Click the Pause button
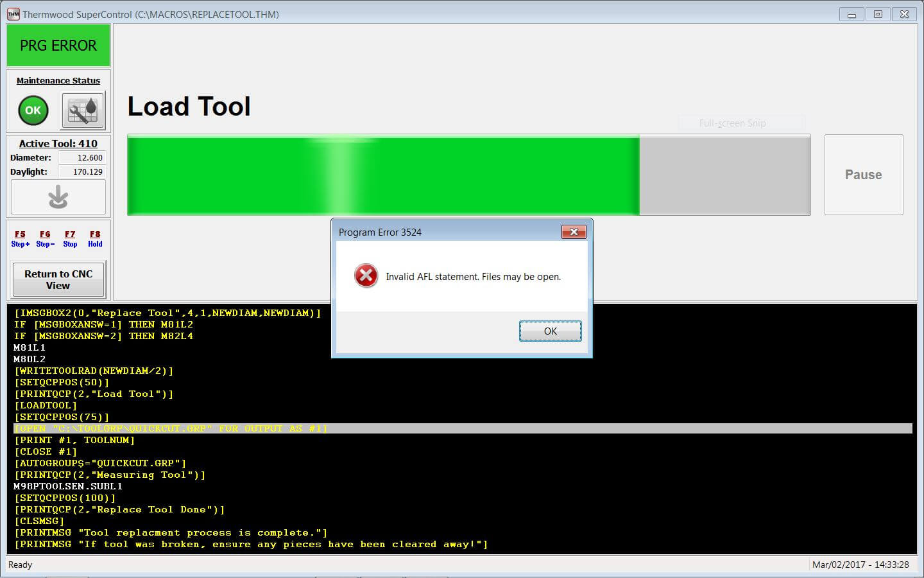The width and height of the screenshot is (924, 578). coord(863,175)
